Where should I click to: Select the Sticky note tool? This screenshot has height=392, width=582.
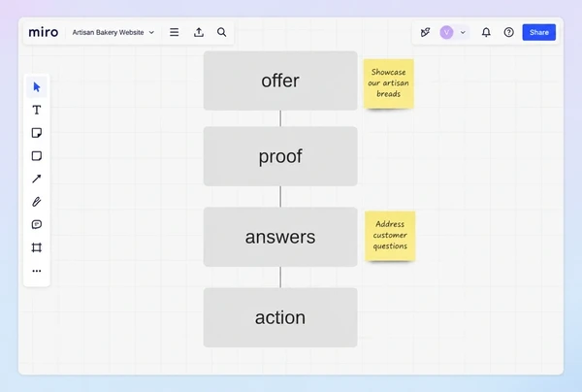click(x=37, y=133)
